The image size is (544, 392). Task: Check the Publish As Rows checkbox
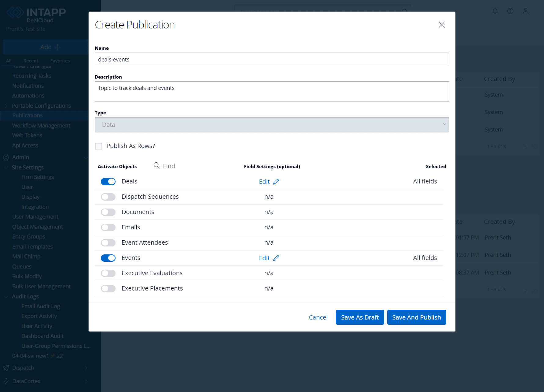[x=99, y=146]
